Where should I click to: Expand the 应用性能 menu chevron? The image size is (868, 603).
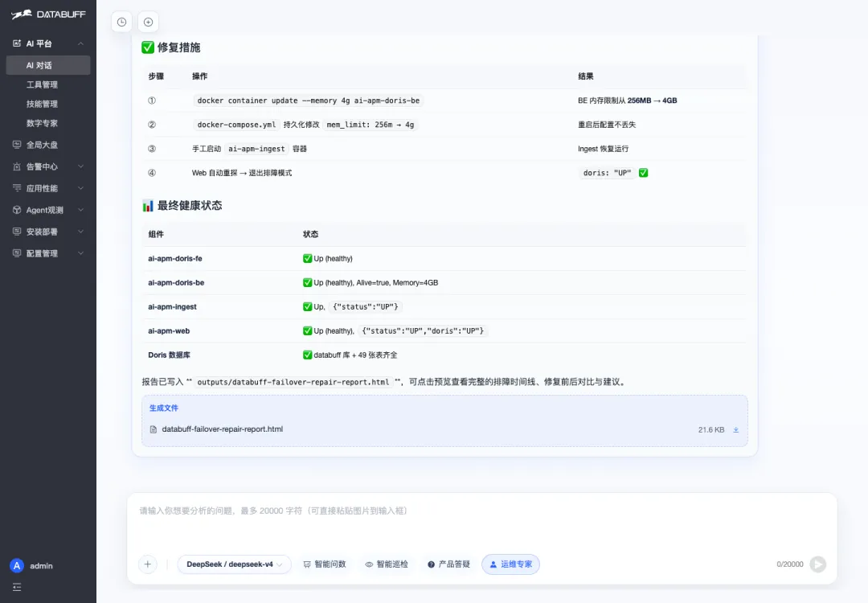click(x=81, y=187)
